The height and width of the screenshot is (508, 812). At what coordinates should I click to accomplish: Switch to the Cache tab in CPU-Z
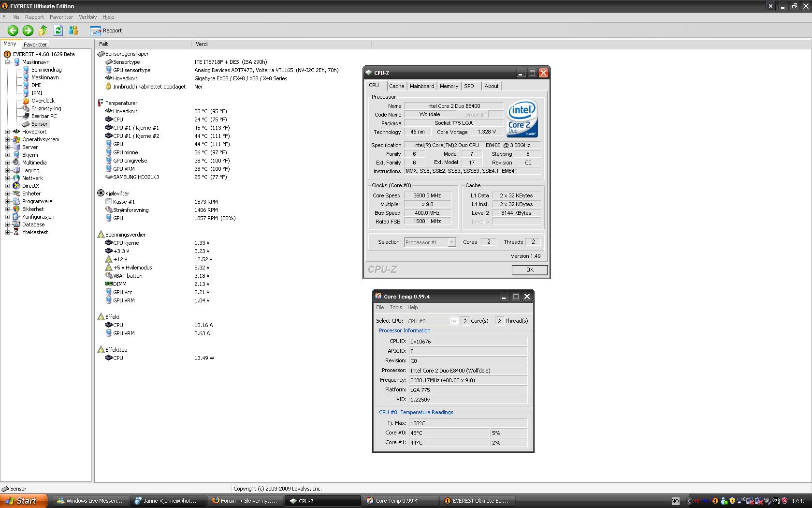coord(397,86)
